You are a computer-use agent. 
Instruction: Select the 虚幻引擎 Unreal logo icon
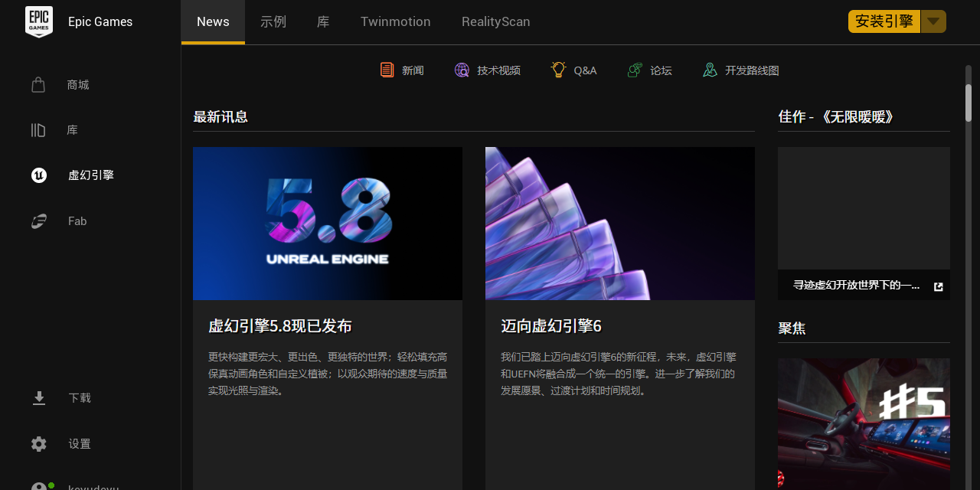point(39,175)
